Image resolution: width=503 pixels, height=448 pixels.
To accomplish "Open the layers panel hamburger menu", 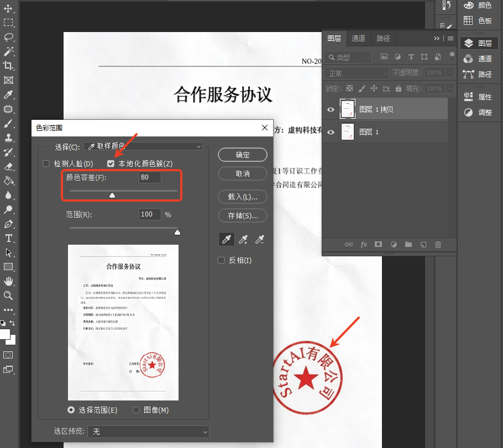I will coord(450,39).
